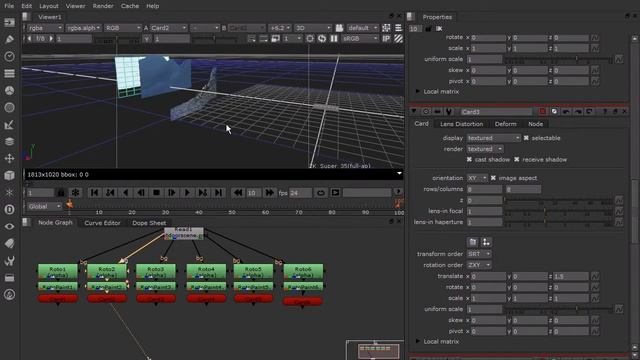Click the Card3 node color swatch icon
Image resolution: width=640 pixels, height=360 pixels.
542,111
